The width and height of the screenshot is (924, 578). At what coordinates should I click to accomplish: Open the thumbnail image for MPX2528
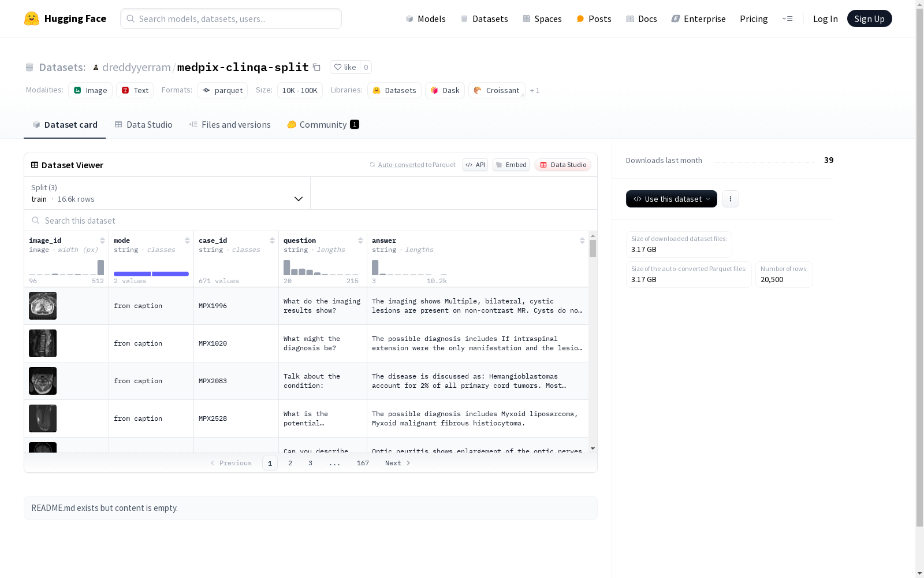pyautogui.click(x=43, y=418)
